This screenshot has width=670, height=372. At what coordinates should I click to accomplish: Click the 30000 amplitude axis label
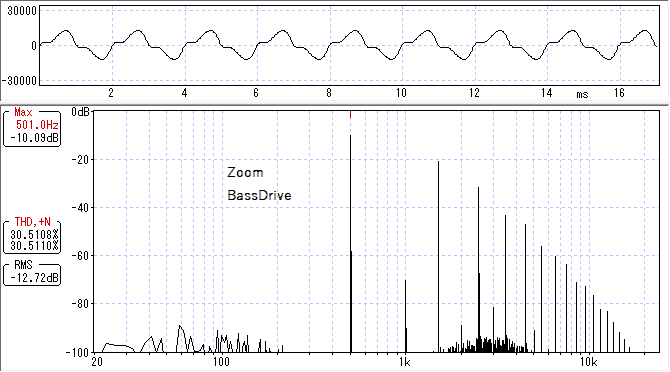tap(22, 11)
